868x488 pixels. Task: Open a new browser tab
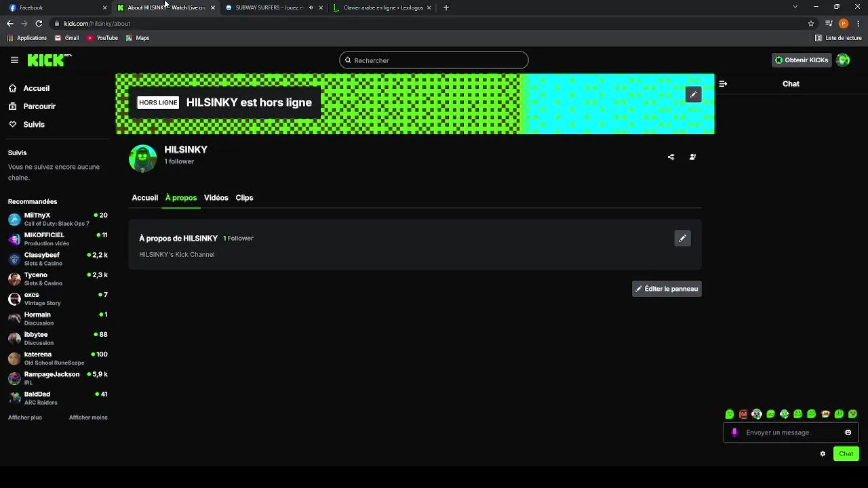click(x=446, y=7)
